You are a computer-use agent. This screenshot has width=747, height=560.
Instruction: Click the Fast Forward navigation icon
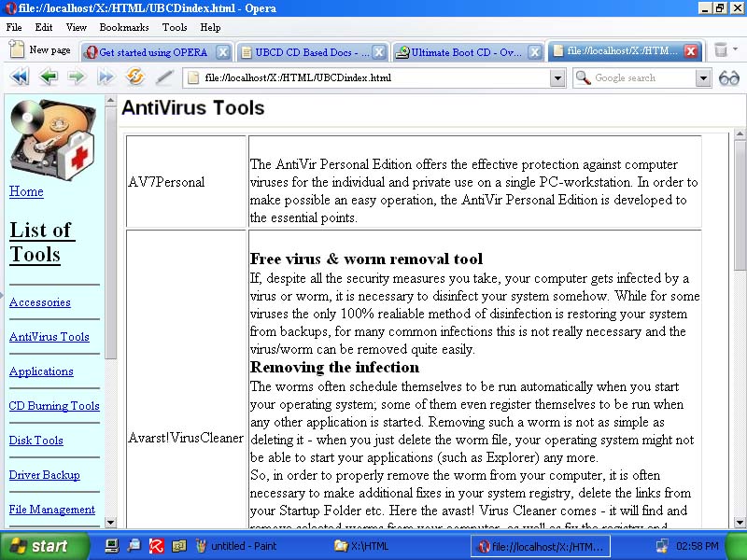point(106,77)
